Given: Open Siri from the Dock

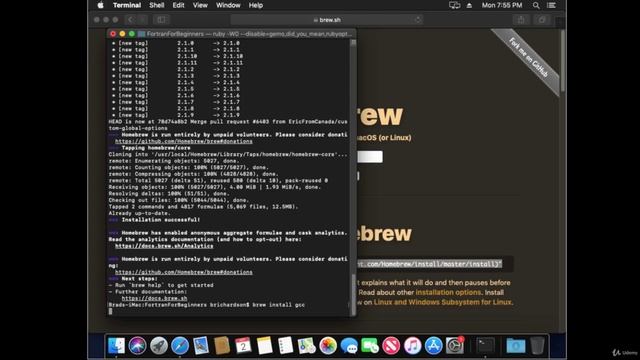Looking at the screenshot, I should (138, 346).
